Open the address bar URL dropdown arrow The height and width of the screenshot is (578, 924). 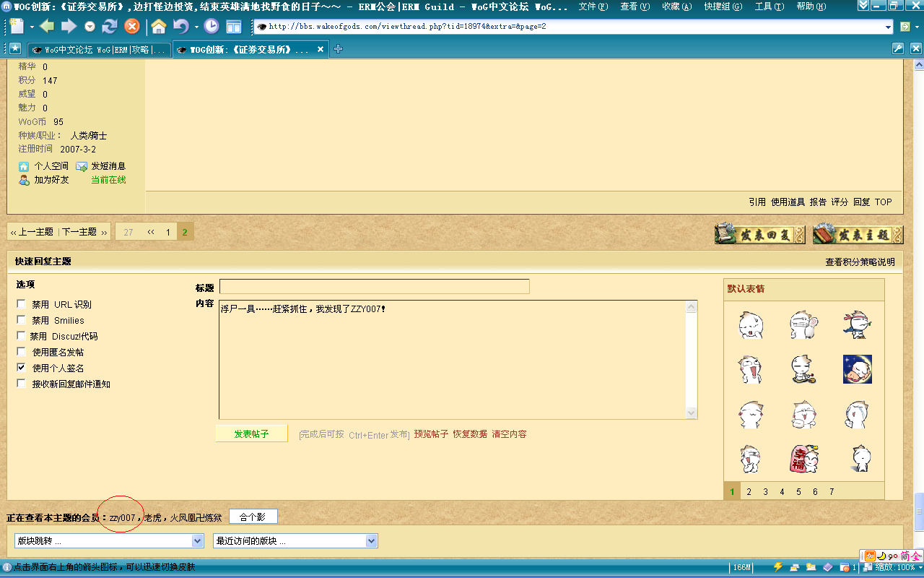tap(889, 27)
